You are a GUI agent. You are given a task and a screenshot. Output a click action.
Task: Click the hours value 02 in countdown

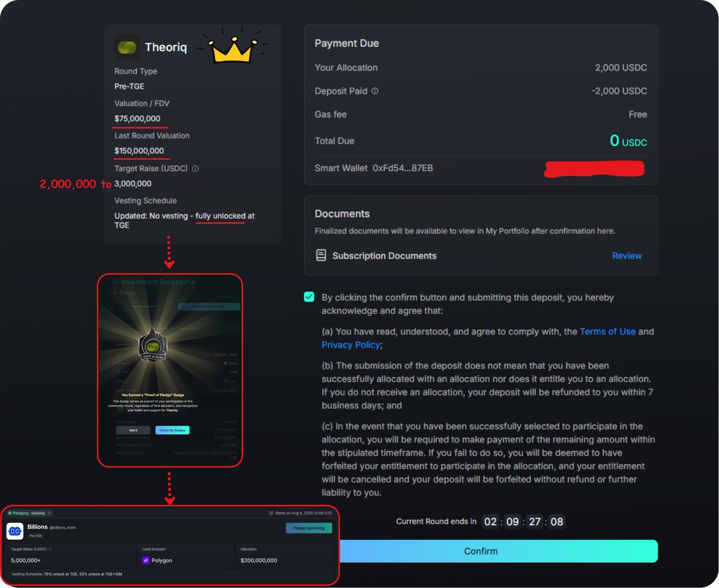click(491, 522)
